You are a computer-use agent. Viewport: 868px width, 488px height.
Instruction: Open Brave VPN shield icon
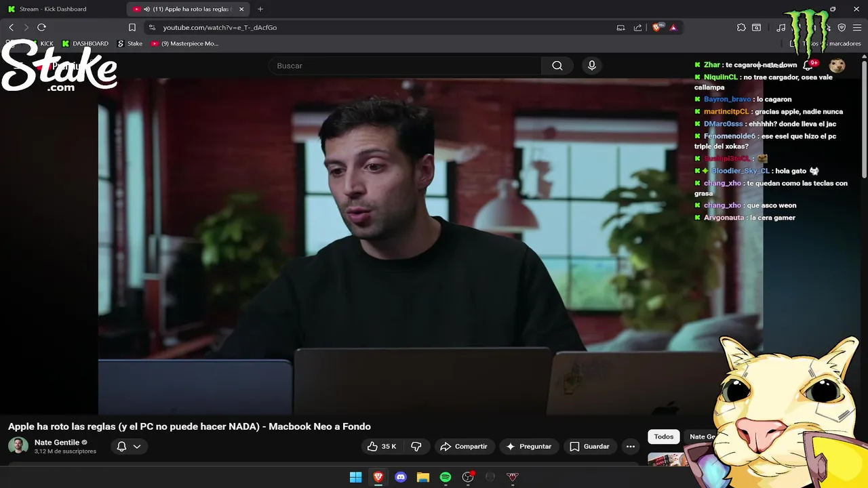842,27
